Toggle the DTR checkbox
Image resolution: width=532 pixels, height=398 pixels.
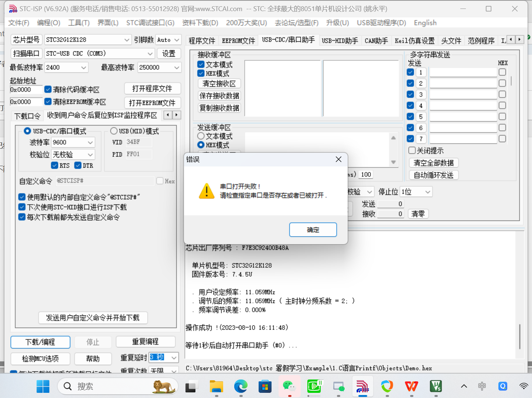click(x=78, y=165)
